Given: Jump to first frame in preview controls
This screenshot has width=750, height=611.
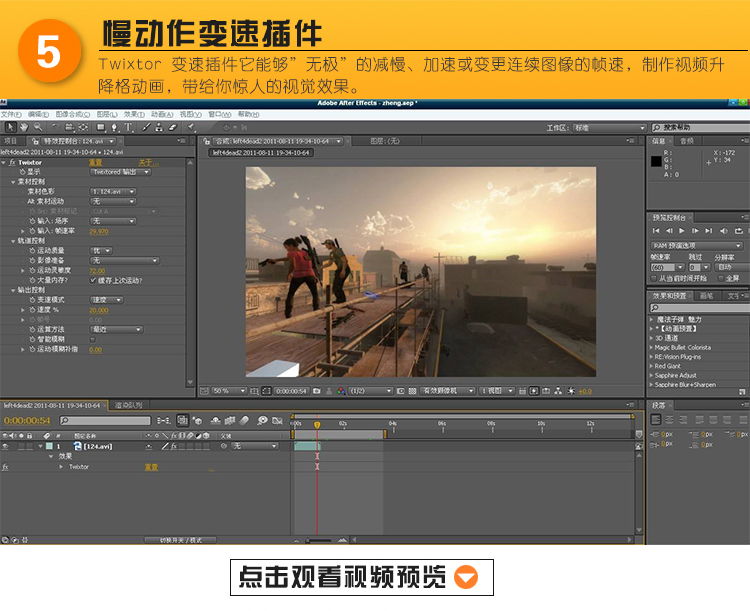Looking at the screenshot, I should click(x=657, y=231).
